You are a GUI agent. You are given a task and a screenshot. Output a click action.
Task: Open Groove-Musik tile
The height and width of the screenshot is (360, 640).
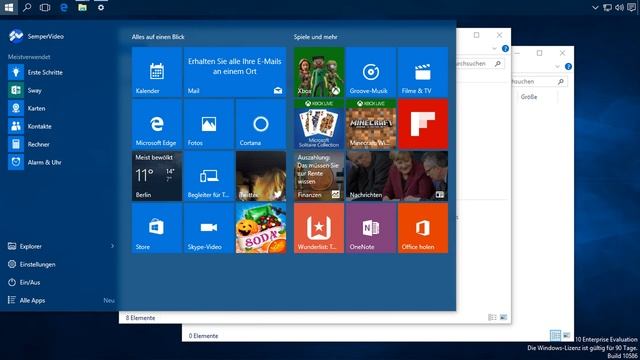point(371,72)
